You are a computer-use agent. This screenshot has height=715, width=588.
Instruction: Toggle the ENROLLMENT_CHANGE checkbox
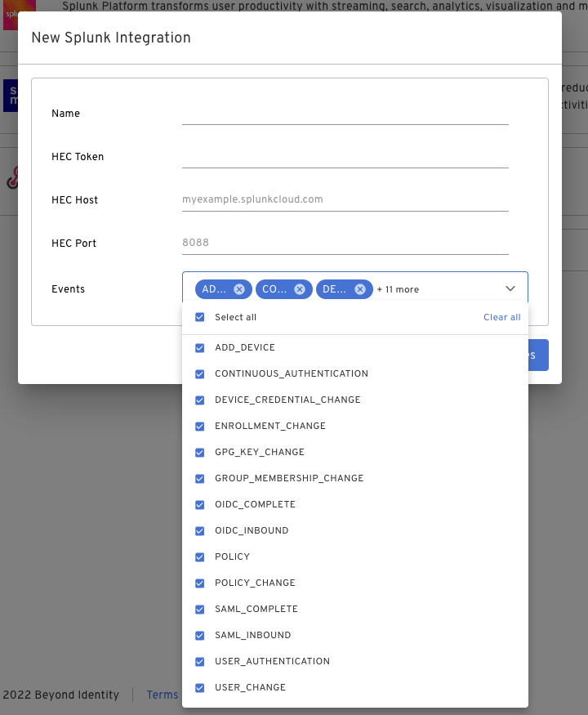200,426
